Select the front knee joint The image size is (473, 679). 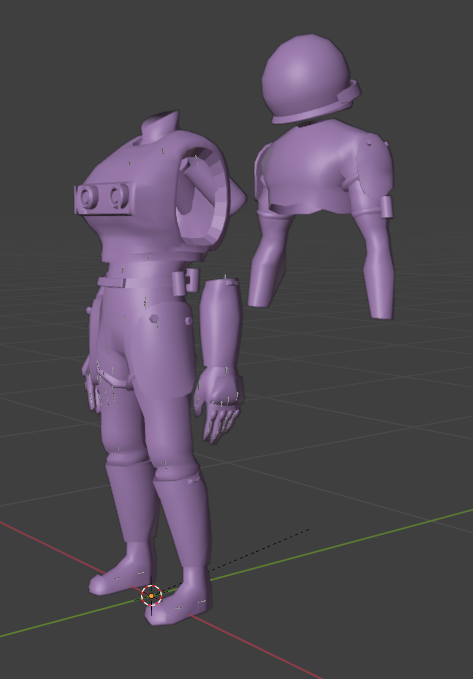point(175,469)
